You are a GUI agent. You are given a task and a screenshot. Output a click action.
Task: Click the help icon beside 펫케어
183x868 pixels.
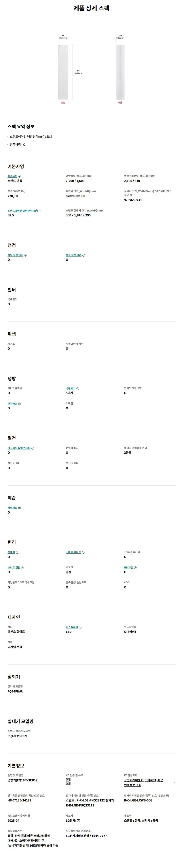click(17, 552)
